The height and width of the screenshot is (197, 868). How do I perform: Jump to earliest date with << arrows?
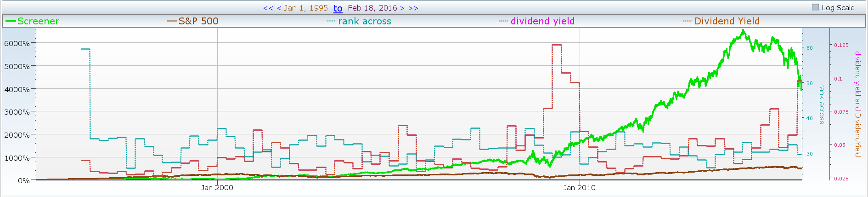pyautogui.click(x=268, y=8)
